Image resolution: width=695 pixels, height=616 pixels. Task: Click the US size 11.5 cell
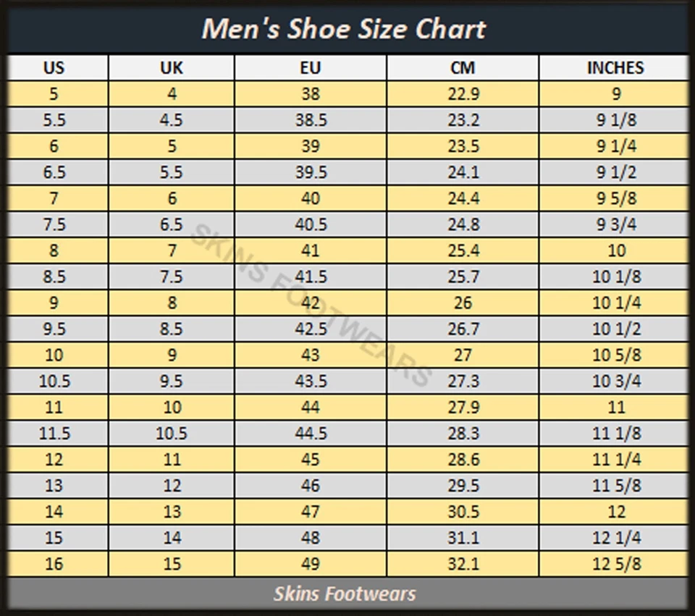tap(54, 434)
